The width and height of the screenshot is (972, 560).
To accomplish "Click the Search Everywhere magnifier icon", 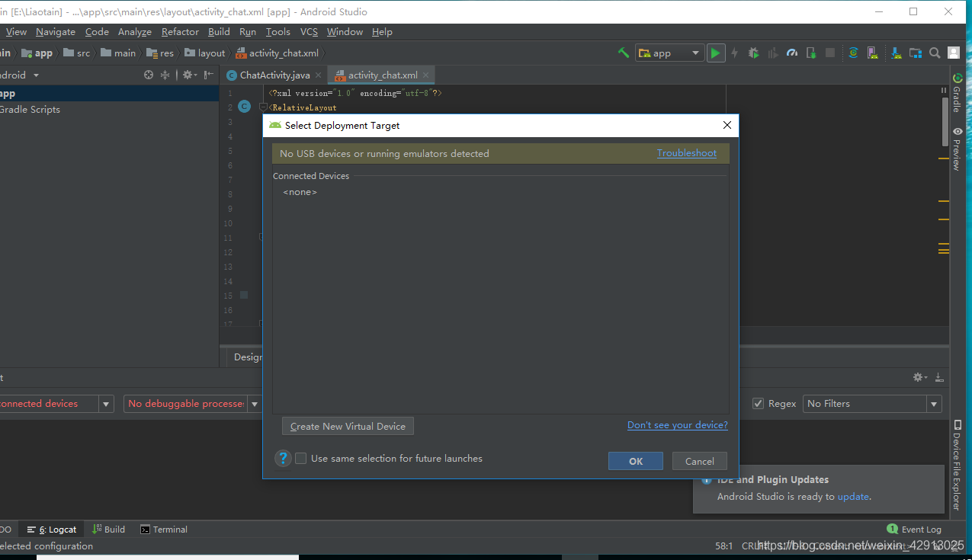I will 934,53.
